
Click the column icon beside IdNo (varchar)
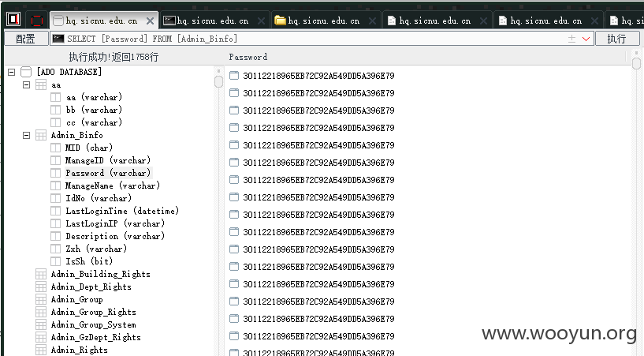pyautogui.click(x=55, y=198)
